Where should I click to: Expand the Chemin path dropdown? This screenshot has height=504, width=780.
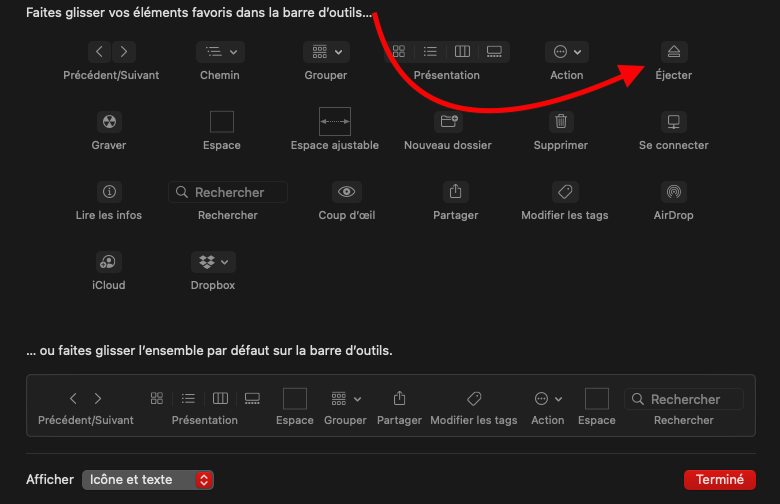(x=220, y=52)
